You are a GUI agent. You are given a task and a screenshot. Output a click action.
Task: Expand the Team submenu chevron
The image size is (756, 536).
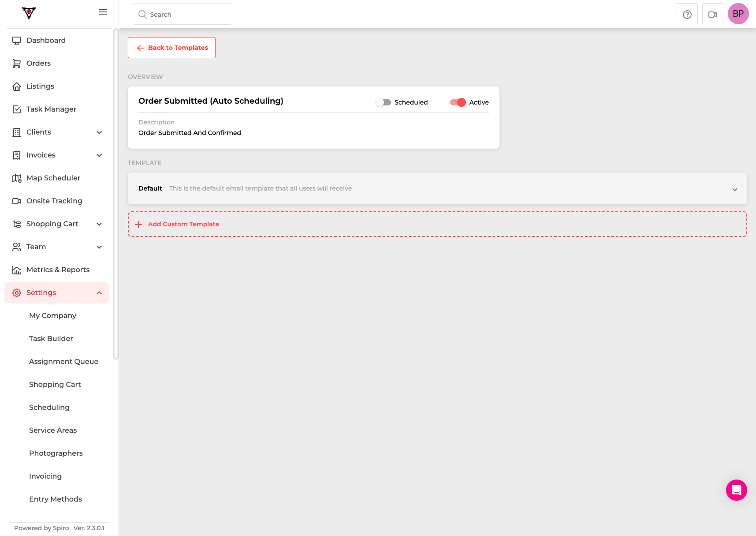(99, 247)
